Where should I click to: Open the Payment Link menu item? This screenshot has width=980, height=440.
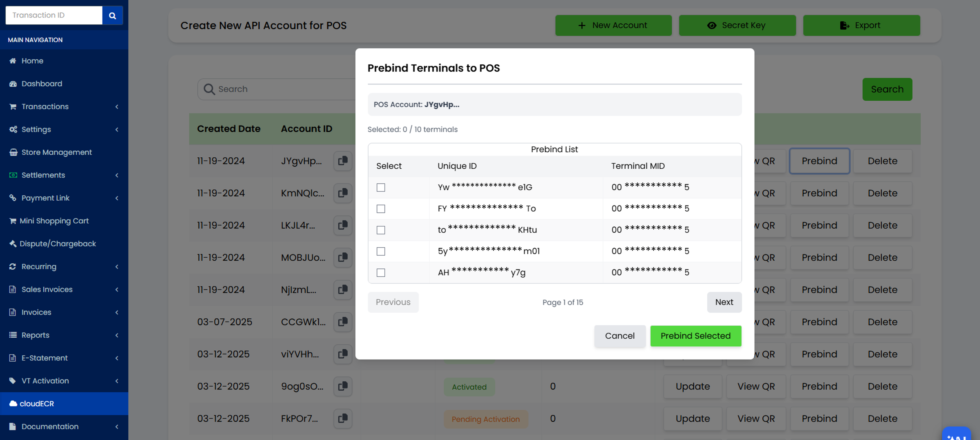click(45, 198)
